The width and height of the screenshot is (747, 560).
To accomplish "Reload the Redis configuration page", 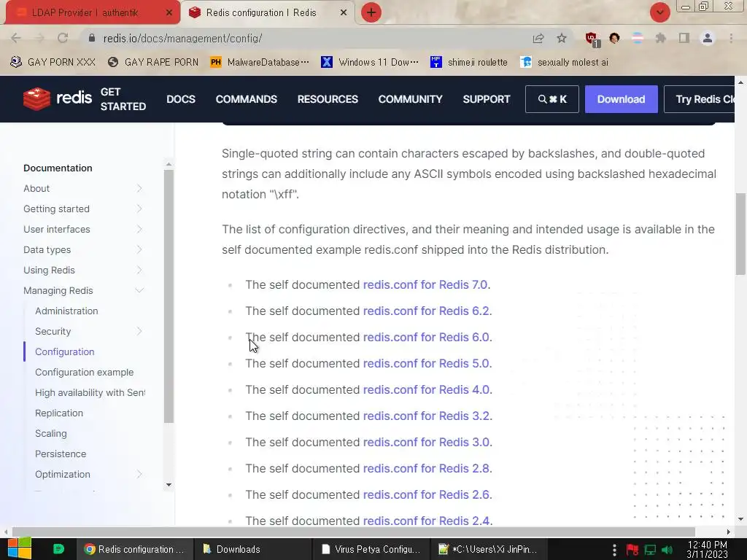I will point(63,38).
